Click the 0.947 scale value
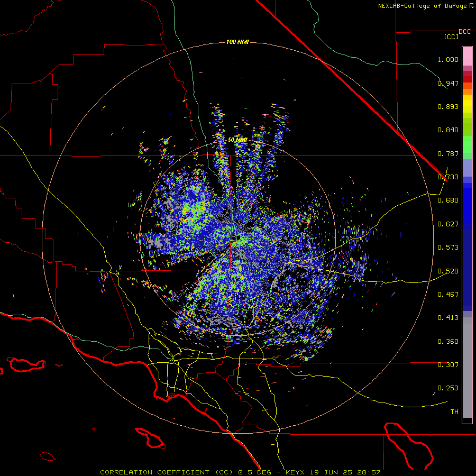Screen dimensions: 476x476 448,83
